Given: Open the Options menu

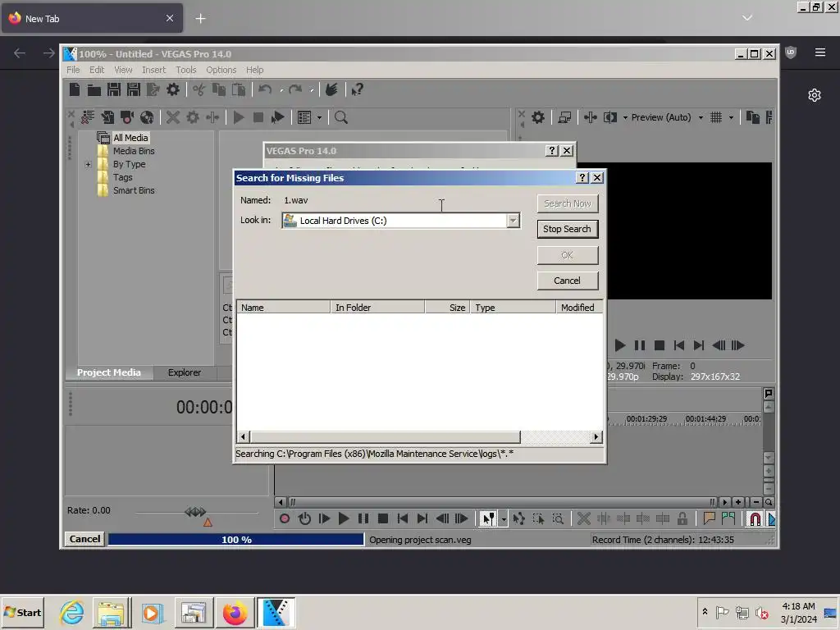Looking at the screenshot, I should click(221, 70).
